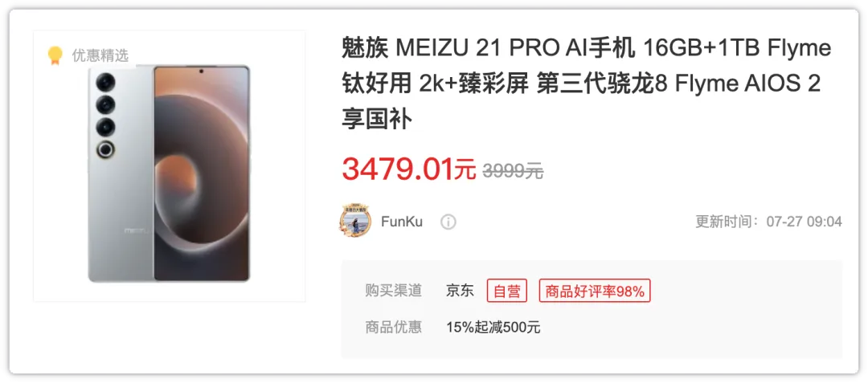Image resolution: width=868 pixels, height=383 pixels.
Task: Click the gold medal icon beside 优惠精选
Action: 55,55
